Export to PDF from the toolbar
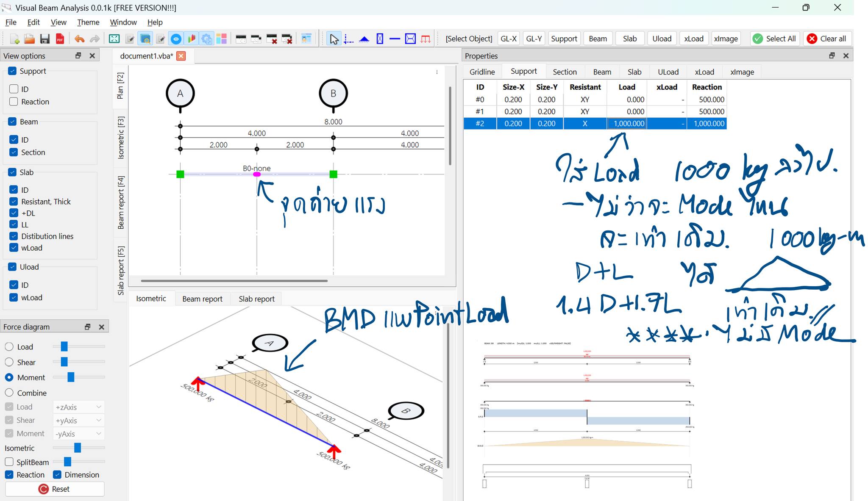 [60, 39]
